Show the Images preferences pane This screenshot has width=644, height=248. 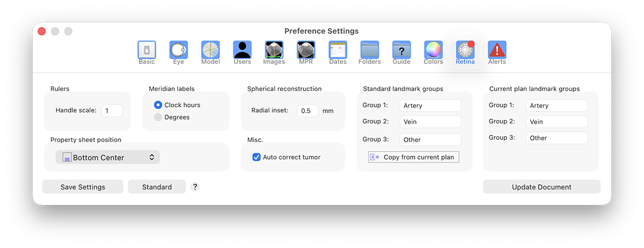tap(274, 51)
